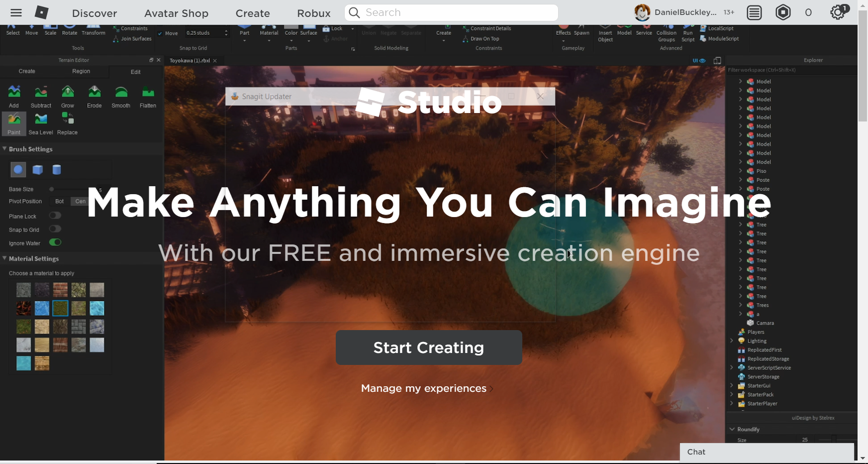The height and width of the screenshot is (464, 868).
Task: Collapse the Brush Settings section
Action: 4,148
